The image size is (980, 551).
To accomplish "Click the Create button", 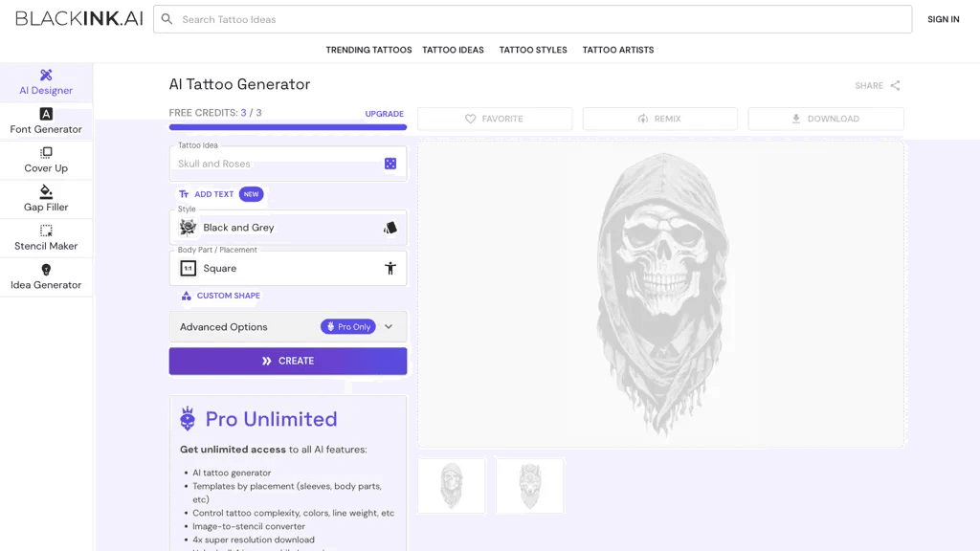I will click(x=288, y=361).
